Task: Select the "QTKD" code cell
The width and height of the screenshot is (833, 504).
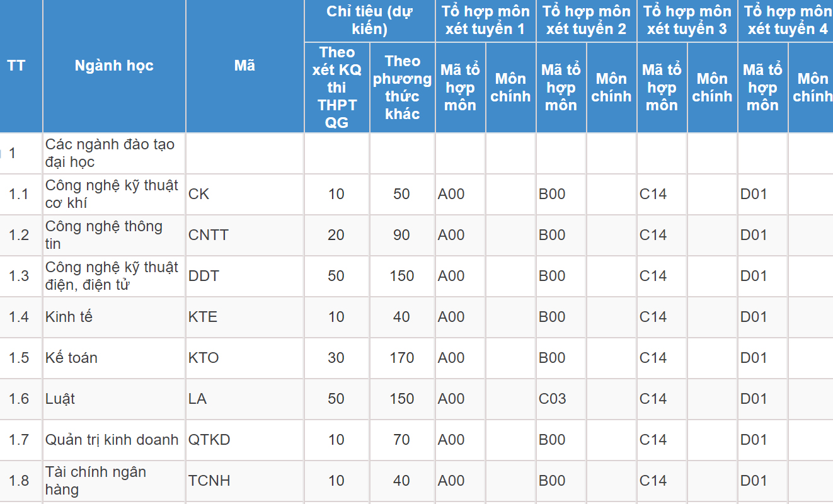Action: (209, 440)
